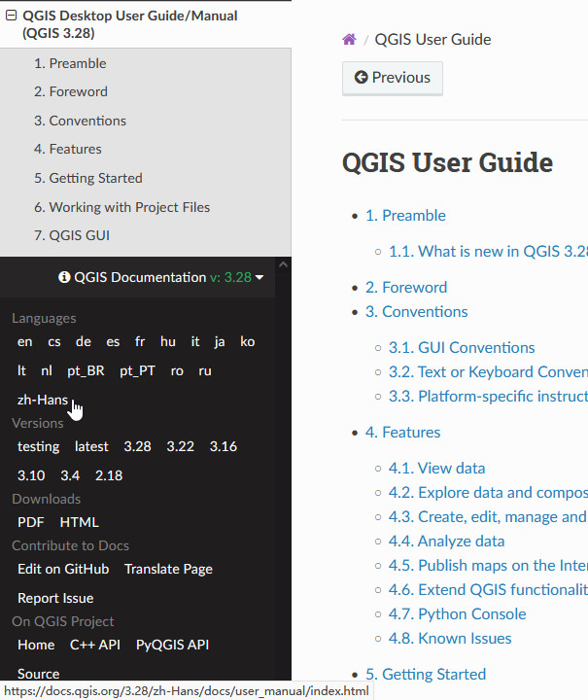Open 4.1. View data

[x=436, y=469]
